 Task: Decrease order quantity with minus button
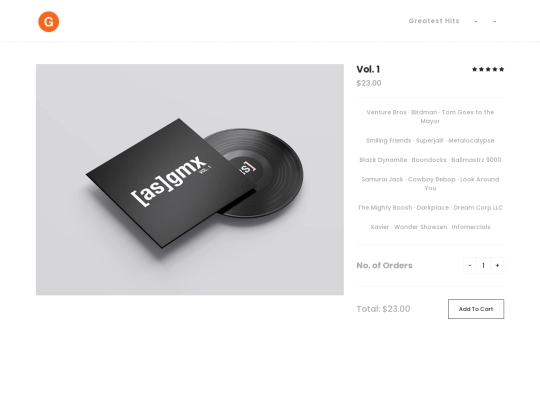click(x=470, y=265)
